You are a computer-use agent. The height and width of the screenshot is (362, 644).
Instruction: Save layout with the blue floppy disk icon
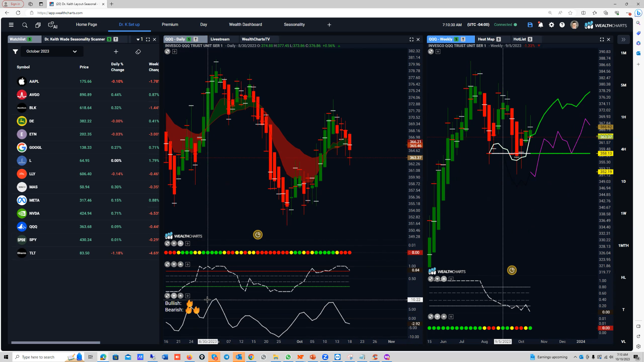530,25
